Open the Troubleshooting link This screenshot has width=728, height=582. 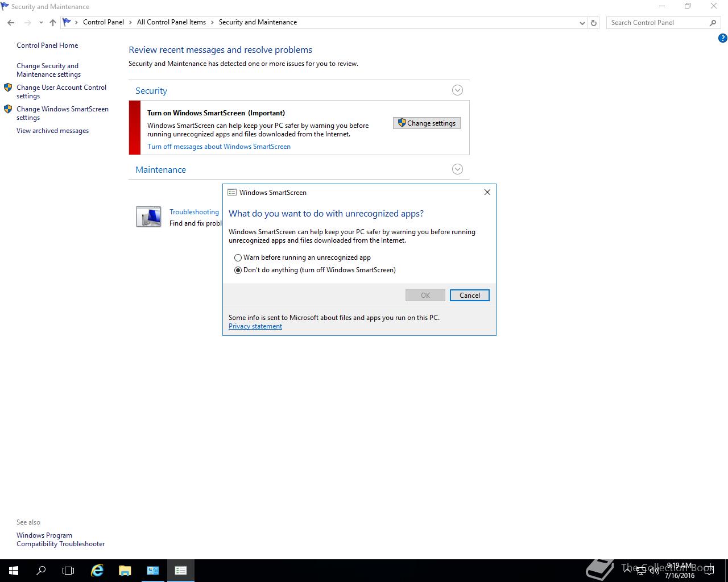coord(194,212)
